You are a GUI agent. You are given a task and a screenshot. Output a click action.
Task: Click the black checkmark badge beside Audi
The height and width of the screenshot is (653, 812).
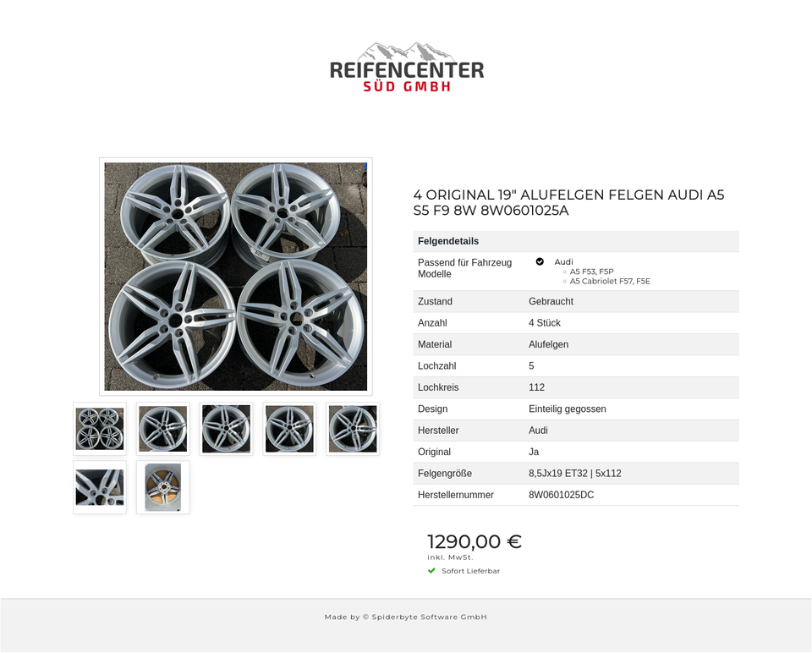tap(540, 261)
